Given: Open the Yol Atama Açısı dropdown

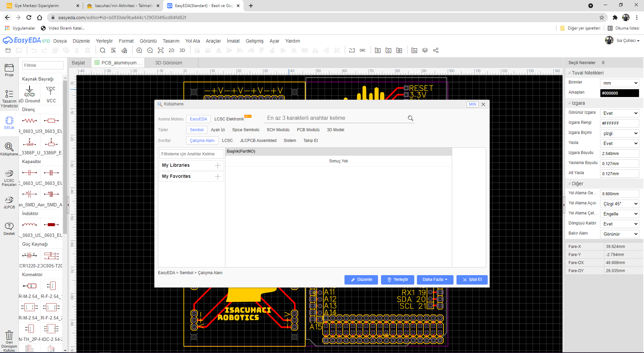Looking at the screenshot, I should (619, 203).
